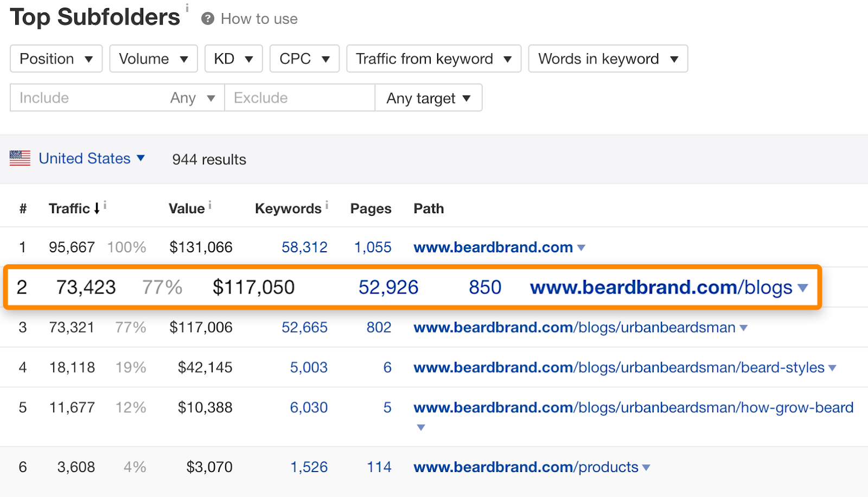Click the Traffic sort descending arrow

[x=97, y=208]
